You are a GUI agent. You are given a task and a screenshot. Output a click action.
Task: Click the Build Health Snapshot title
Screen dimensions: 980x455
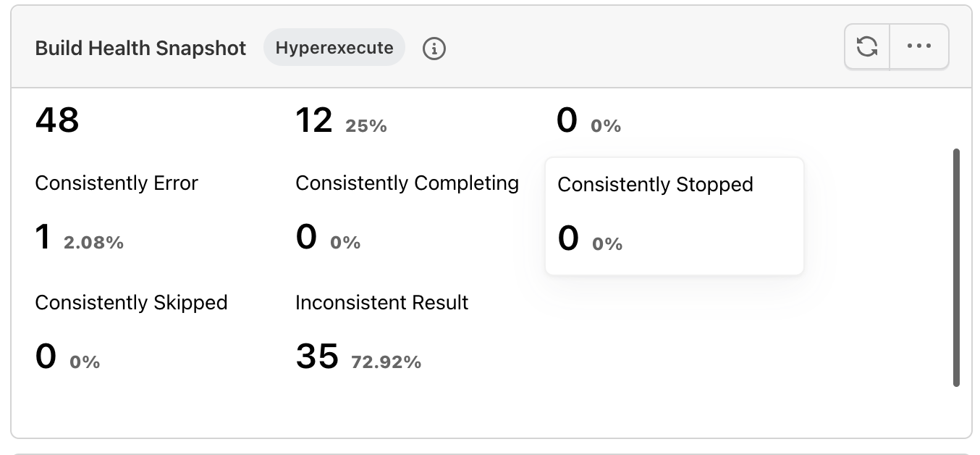pyautogui.click(x=140, y=49)
